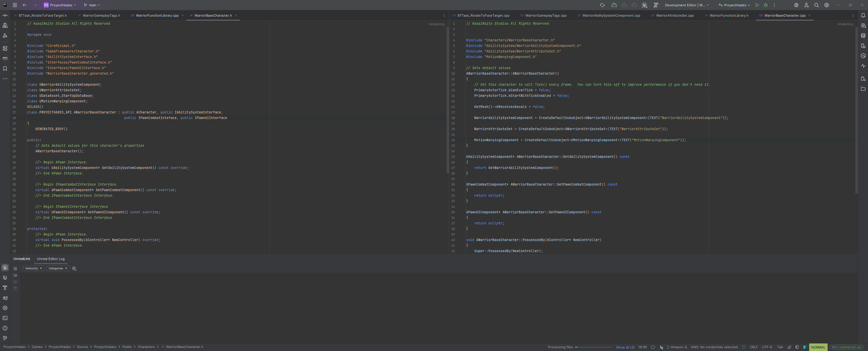This screenshot has width=868, height=351.
Task: Open the Unreal Engine connection status icon
Action: pyautogui.click(x=644, y=5)
